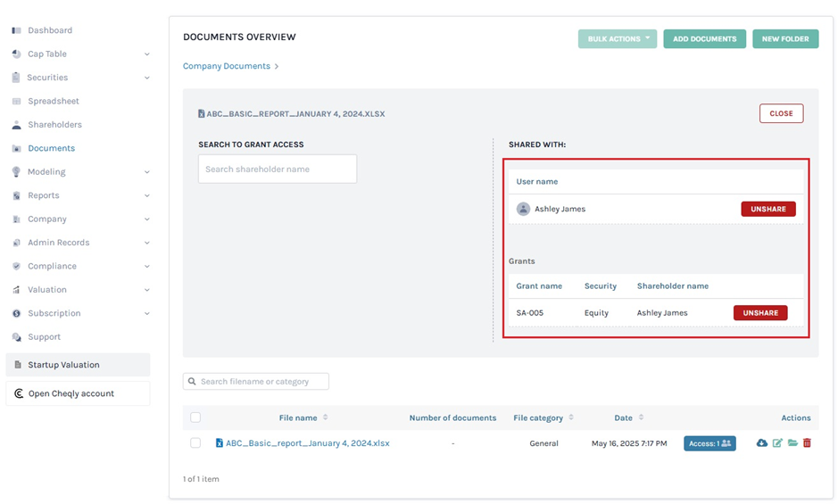Click the Spreadsheet icon in sidebar
The height and width of the screenshot is (504, 838).
point(16,102)
